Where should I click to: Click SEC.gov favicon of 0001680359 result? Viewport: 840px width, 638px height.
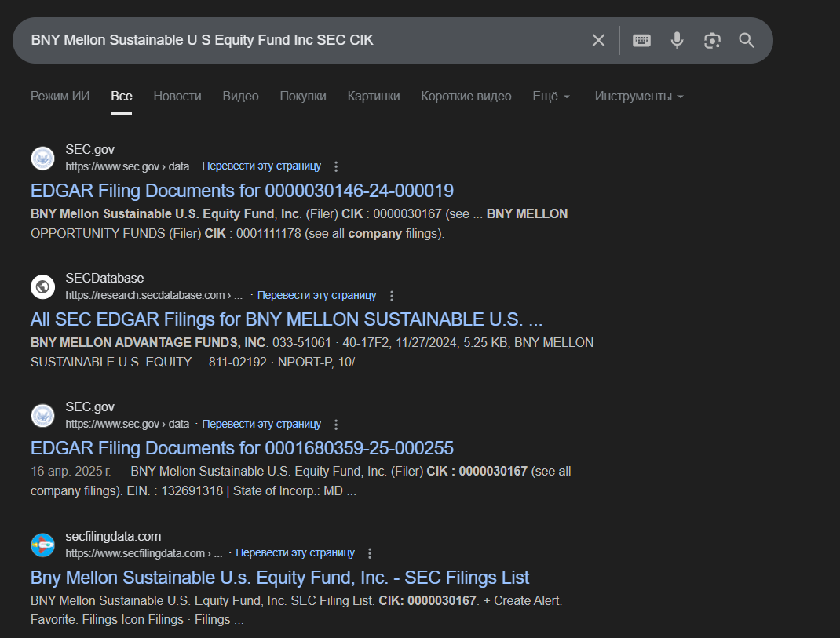coord(43,416)
